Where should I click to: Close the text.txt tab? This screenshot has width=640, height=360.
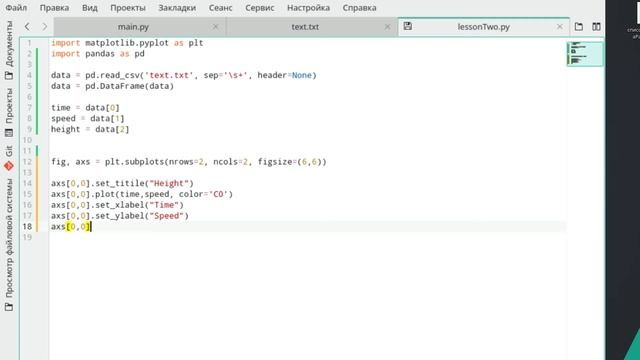[387, 27]
